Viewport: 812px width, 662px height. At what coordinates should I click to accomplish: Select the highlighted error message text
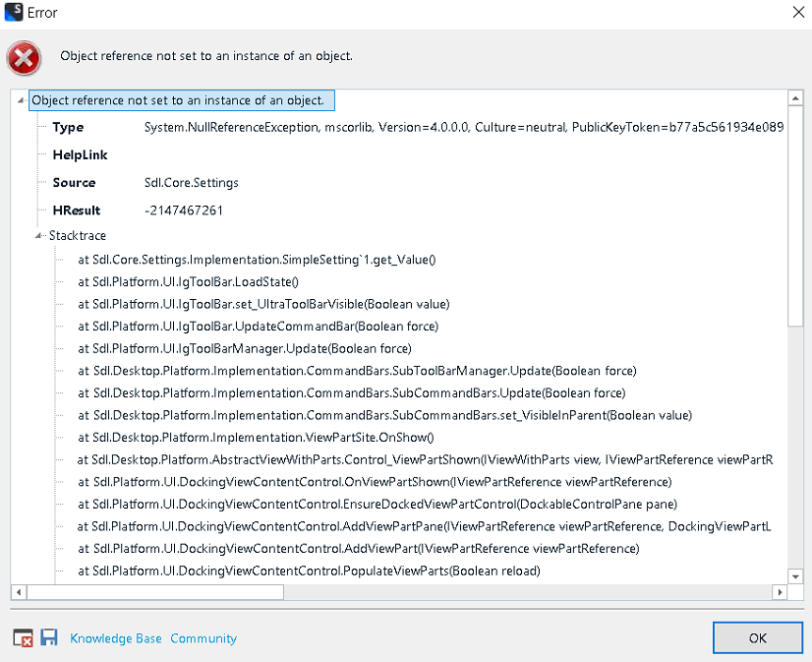click(181, 99)
